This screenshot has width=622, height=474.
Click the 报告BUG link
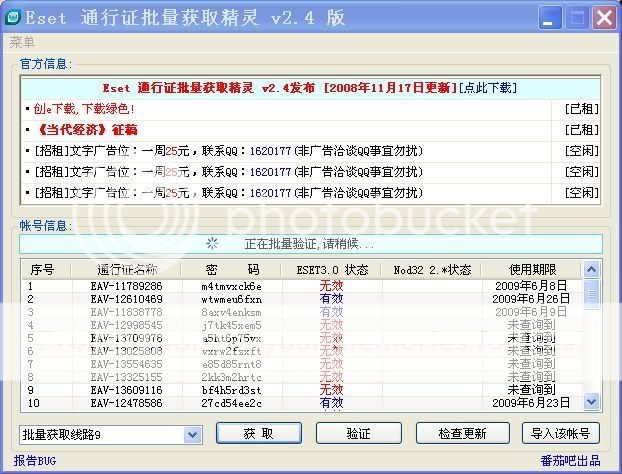(x=35, y=461)
